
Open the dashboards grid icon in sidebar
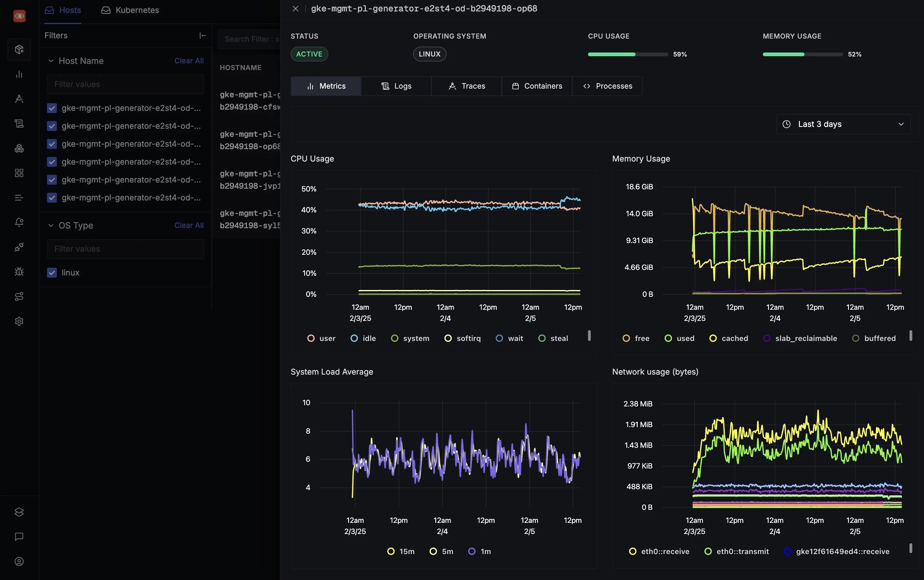click(19, 173)
